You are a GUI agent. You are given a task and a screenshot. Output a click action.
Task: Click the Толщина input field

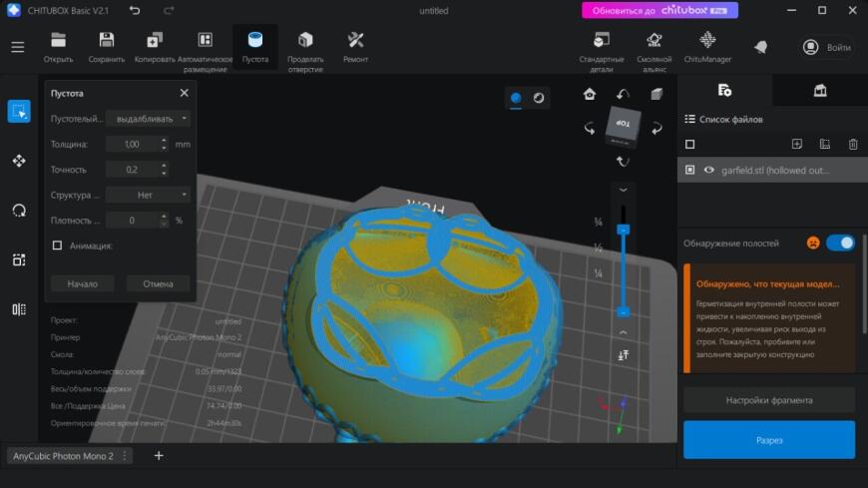tap(133, 144)
